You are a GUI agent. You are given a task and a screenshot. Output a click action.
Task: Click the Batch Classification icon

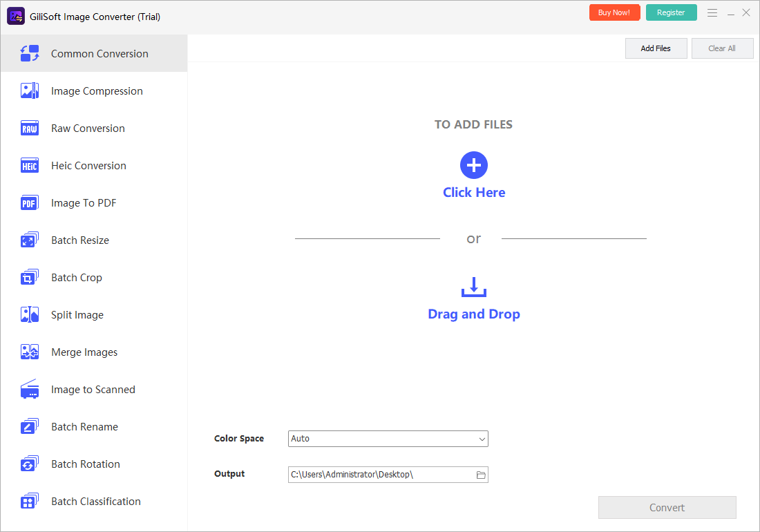(30, 501)
